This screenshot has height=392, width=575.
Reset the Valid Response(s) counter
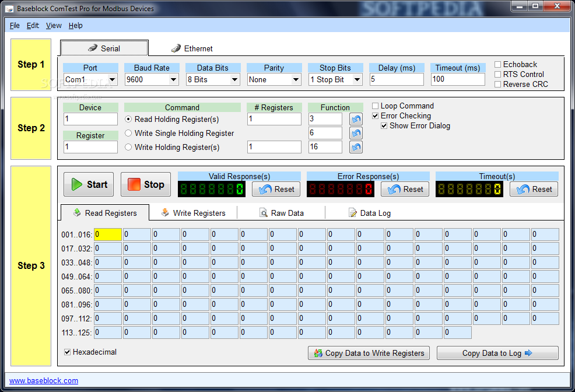coord(276,189)
